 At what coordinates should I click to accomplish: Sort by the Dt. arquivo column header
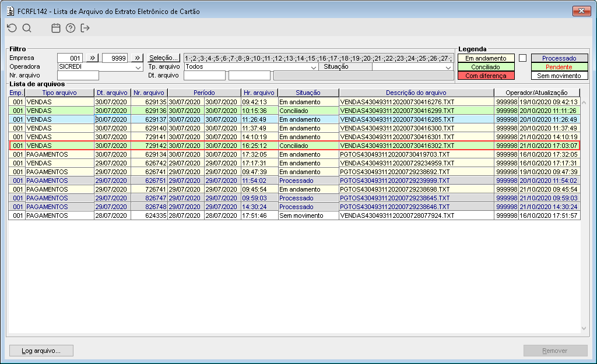click(113, 93)
